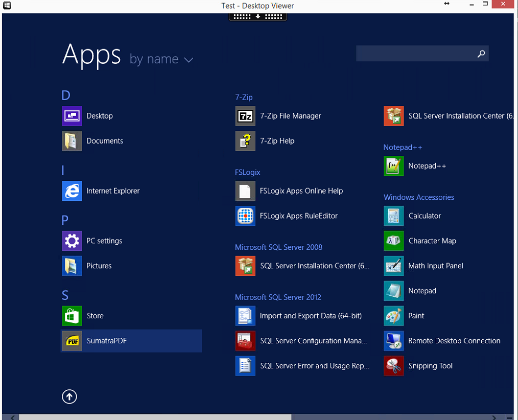518x420 pixels.
Task: Click the circled up-arrow button
Action: coord(69,396)
